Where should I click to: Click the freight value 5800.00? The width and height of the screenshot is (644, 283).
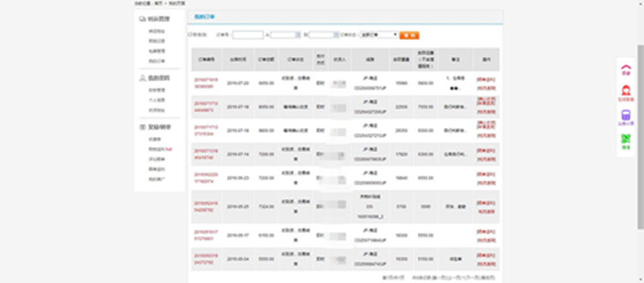tap(426, 82)
